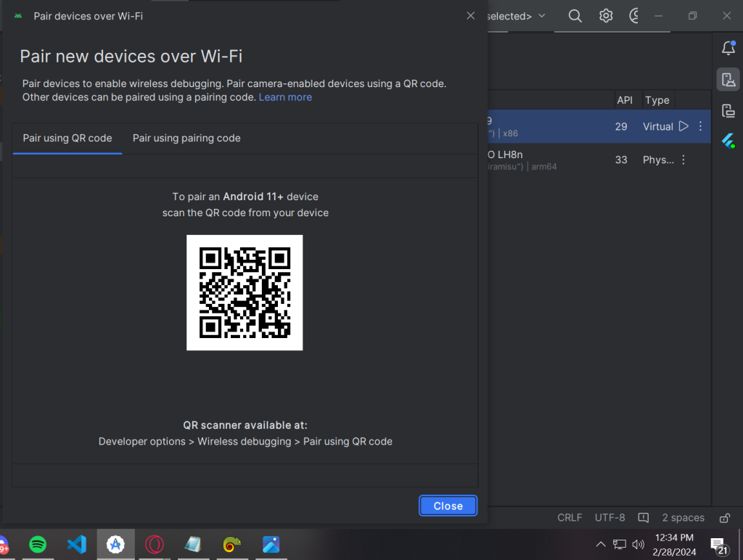Open Opera browser from the taskbar
This screenshot has height=560, width=743.
[155, 544]
